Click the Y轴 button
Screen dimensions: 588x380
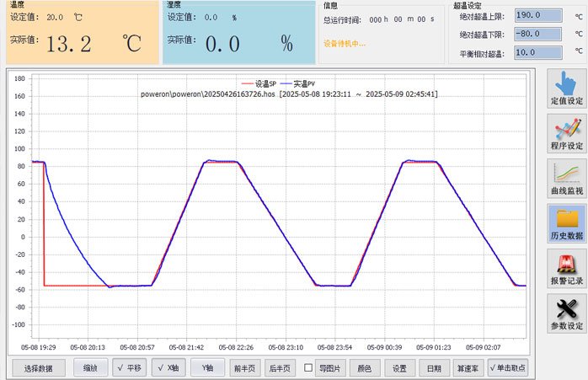[207, 367]
